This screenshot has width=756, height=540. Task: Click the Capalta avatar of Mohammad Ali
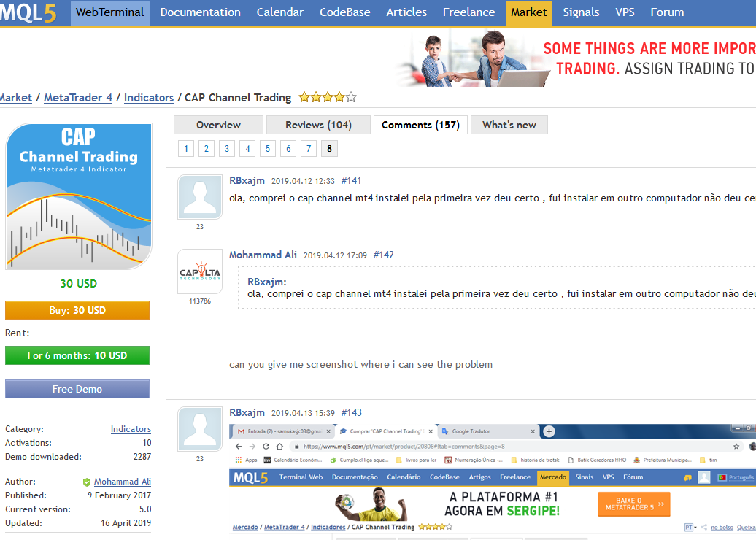click(x=200, y=271)
